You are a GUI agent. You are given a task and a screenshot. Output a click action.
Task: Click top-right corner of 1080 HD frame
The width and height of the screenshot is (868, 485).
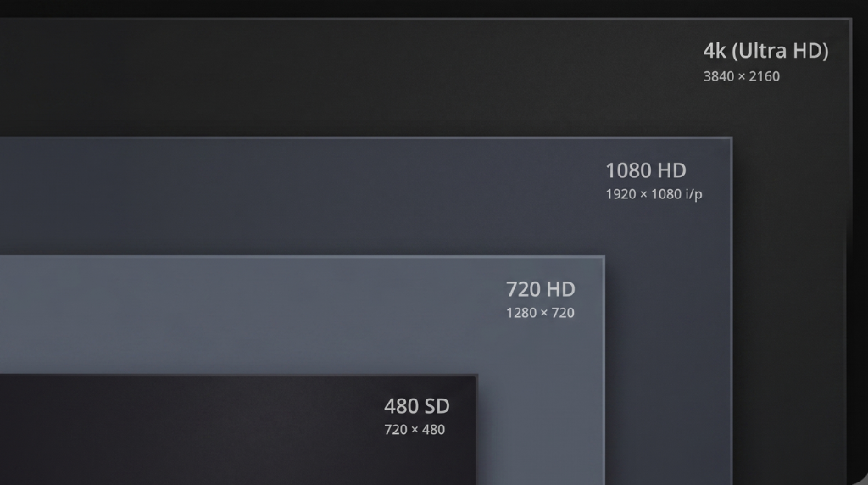[732, 138]
